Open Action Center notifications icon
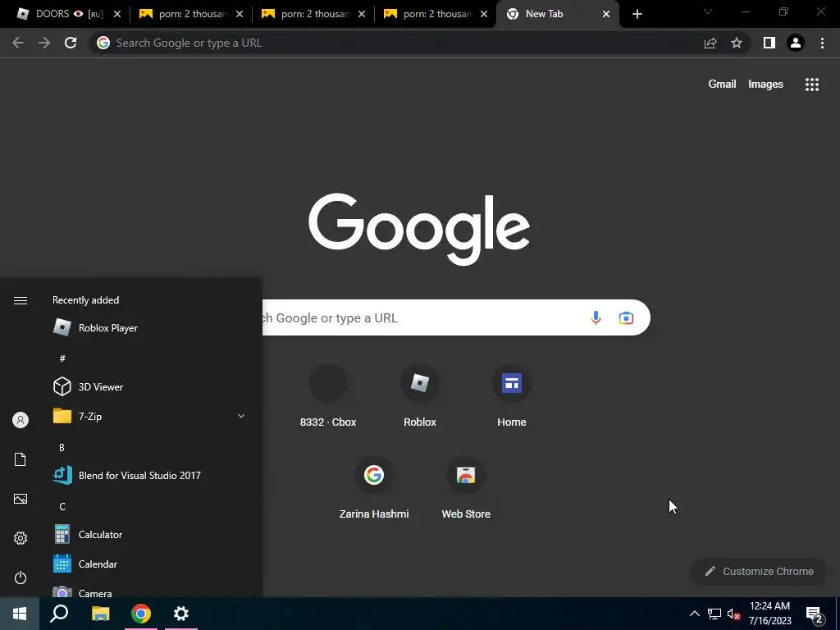This screenshot has height=630, width=840. (815, 614)
